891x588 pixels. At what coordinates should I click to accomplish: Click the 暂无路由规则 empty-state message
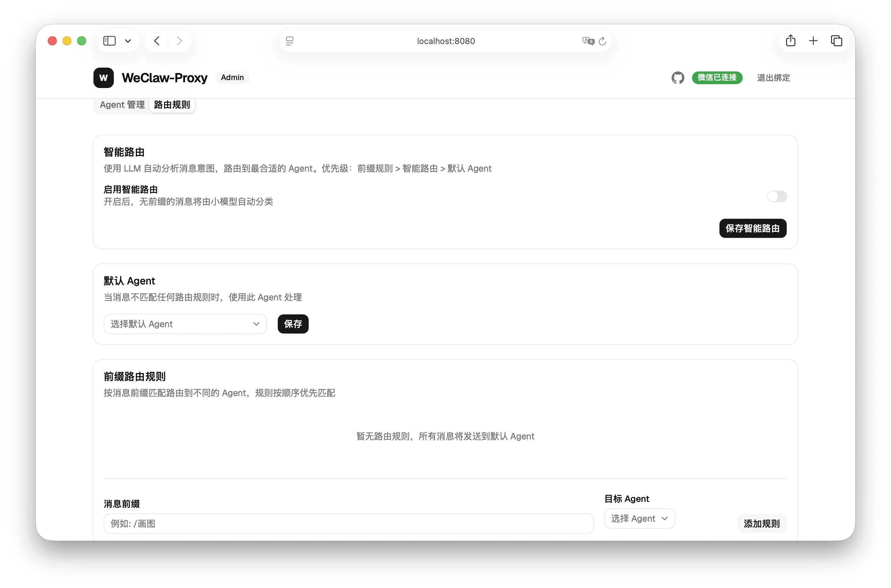[445, 436]
